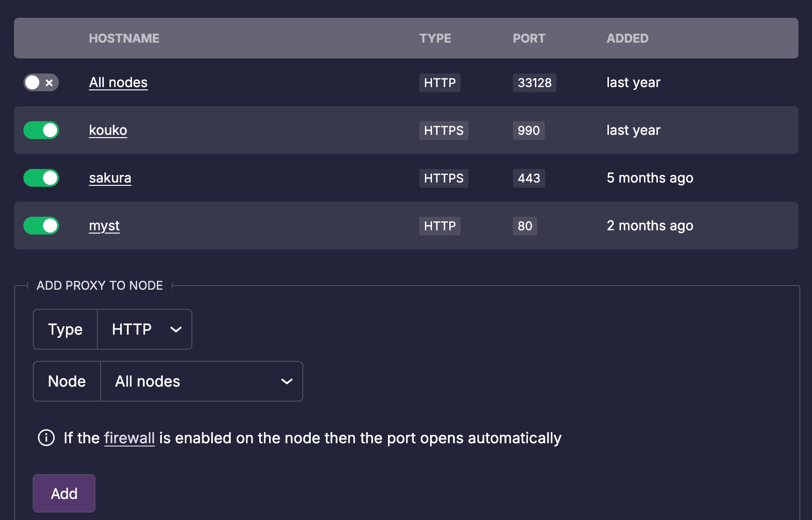This screenshot has height=520, width=812.
Task: Click the 33128 port badge
Action: click(534, 83)
